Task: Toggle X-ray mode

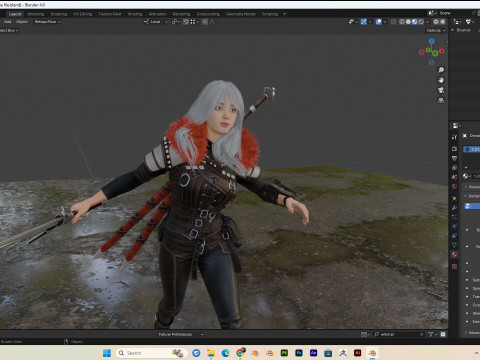Action: tap(393, 22)
